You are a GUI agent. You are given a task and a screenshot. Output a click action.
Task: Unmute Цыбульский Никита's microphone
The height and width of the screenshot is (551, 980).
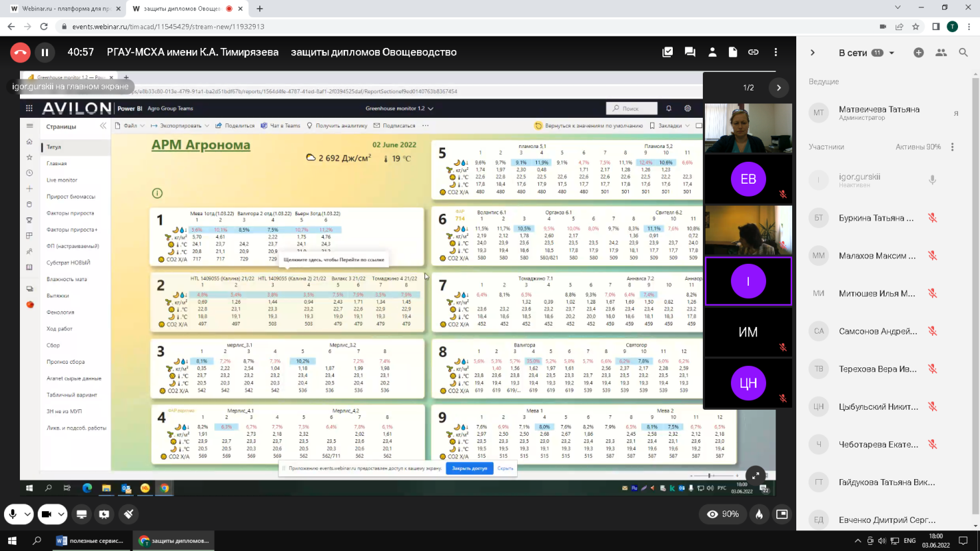(x=932, y=406)
